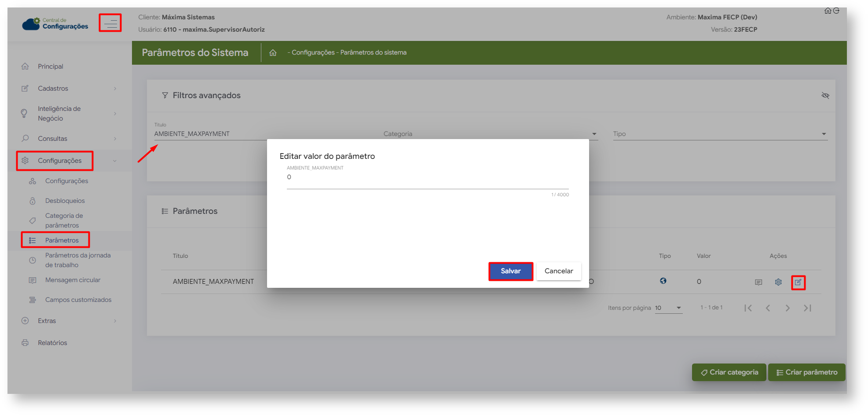This screenshot has width=868, height=415.
Task: Click the Central de Configurações logo
Action: [x=55, y=23]
